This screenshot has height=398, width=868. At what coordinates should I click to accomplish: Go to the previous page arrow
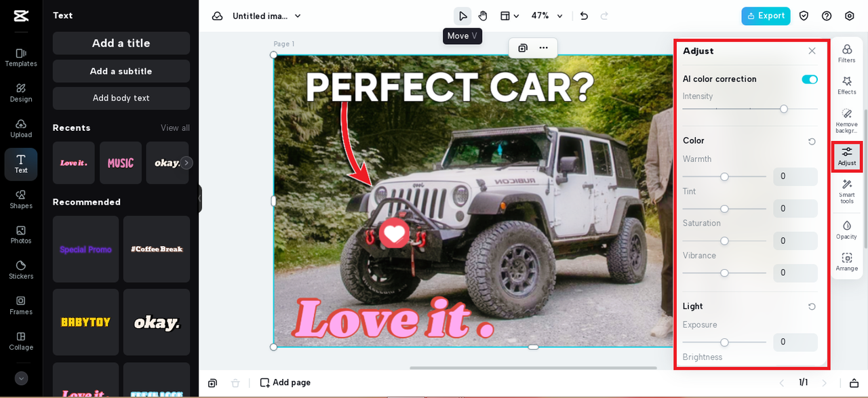781,383
